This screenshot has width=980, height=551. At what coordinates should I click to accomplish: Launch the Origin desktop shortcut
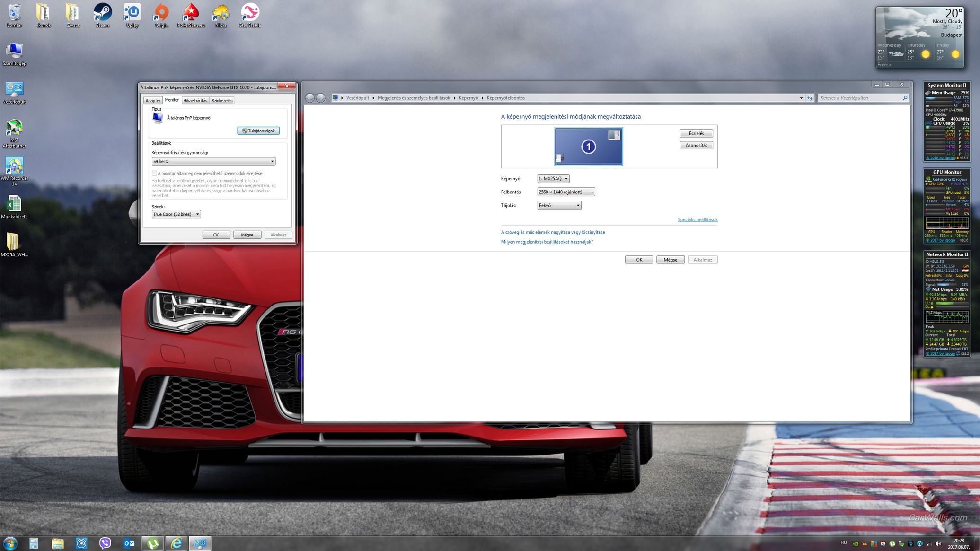pyautogui.click(x=161, y=15)
